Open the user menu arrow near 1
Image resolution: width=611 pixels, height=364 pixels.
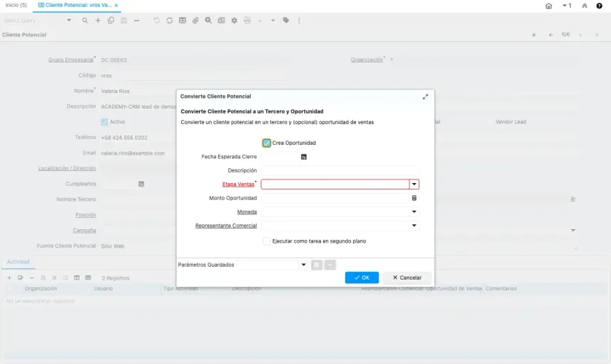click(565, 6)
